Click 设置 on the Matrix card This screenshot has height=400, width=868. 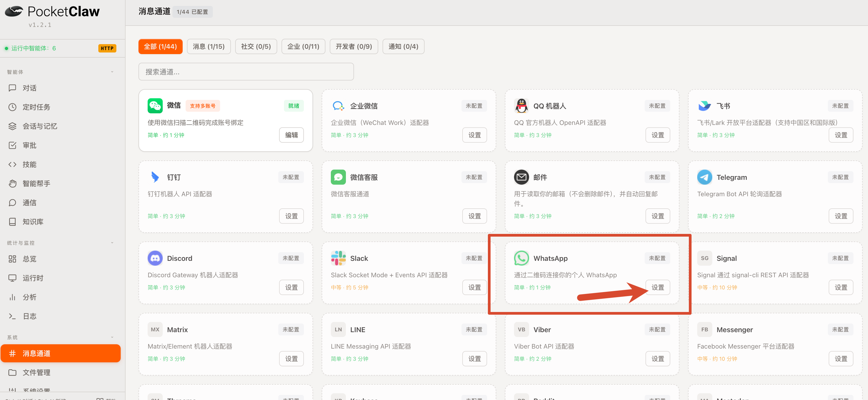point(291,359)
